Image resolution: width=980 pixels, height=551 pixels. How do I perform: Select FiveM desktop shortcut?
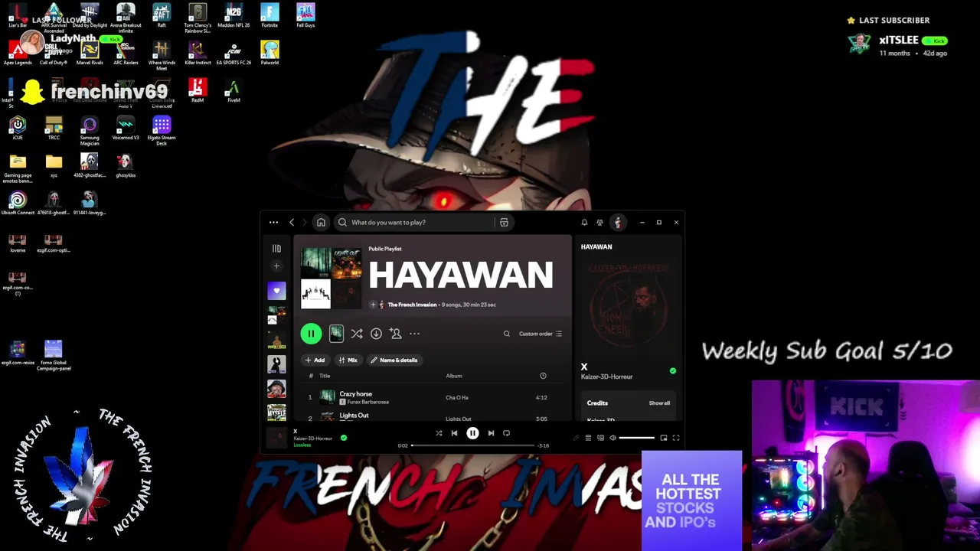234,90
